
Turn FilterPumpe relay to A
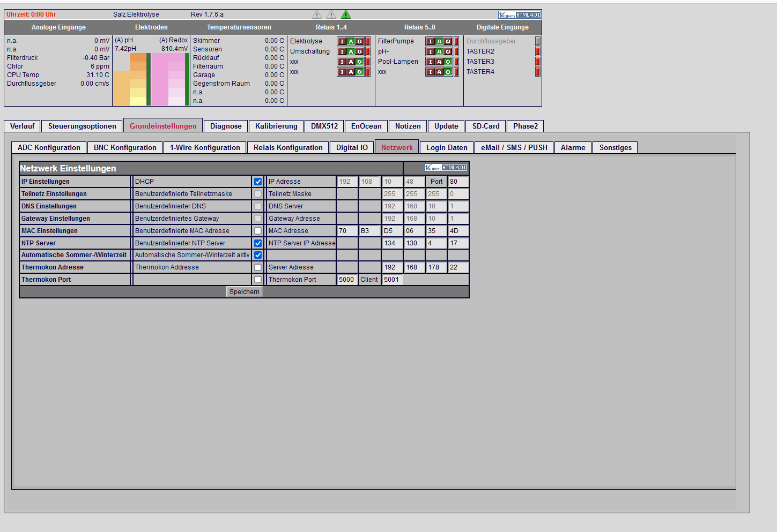pos(439,41)
